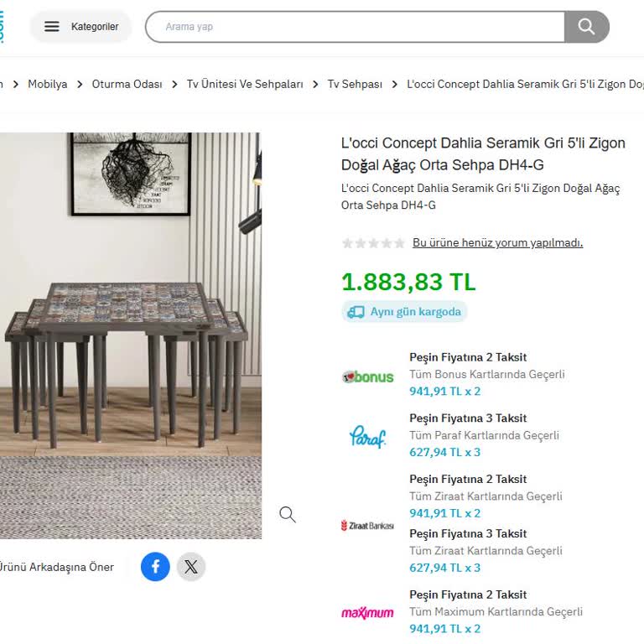Open Oturma Odası breadcrumb link

coord(127,84)
